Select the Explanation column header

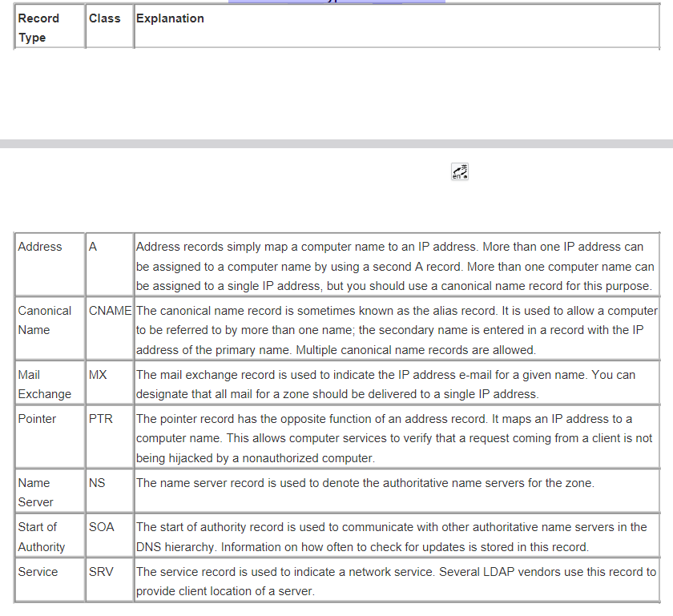[170, 18]
